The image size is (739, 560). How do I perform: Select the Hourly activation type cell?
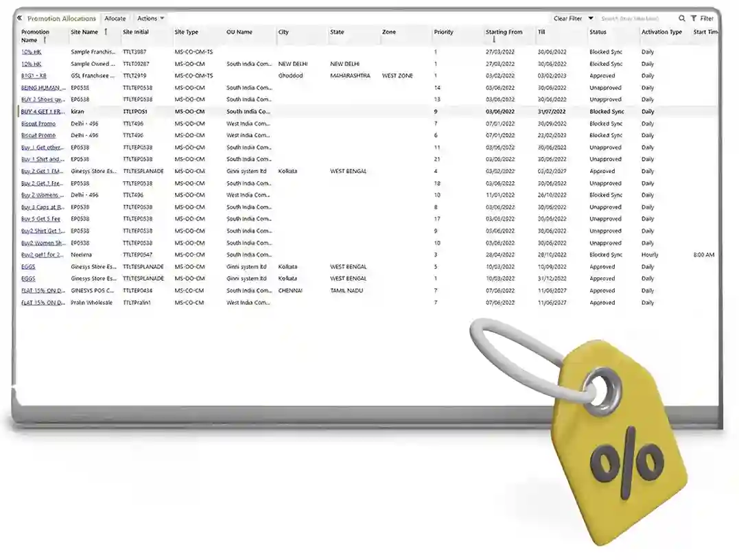pos(650,255)
